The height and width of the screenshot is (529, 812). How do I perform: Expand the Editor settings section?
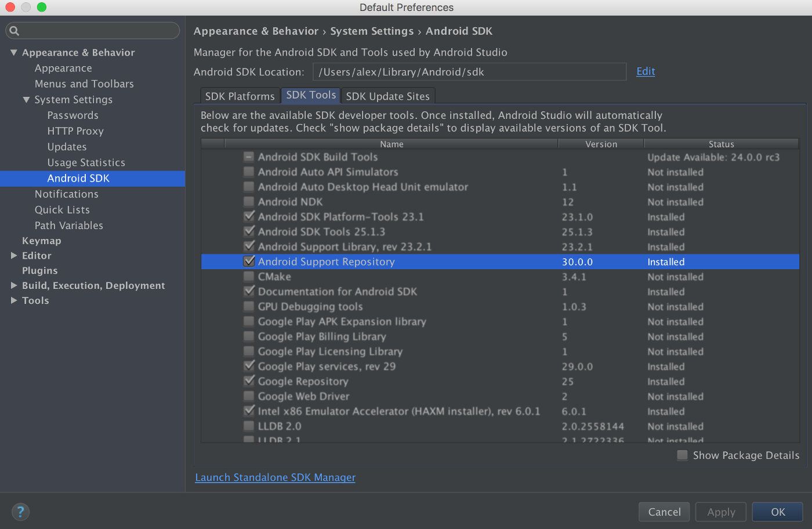point(14,255)
